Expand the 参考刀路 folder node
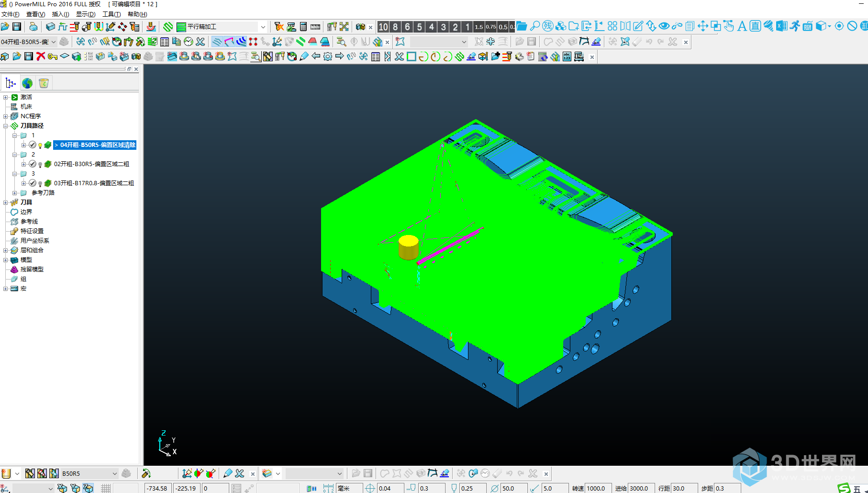Viewport: 868px width, 493px height. click(x=15, y=193)
